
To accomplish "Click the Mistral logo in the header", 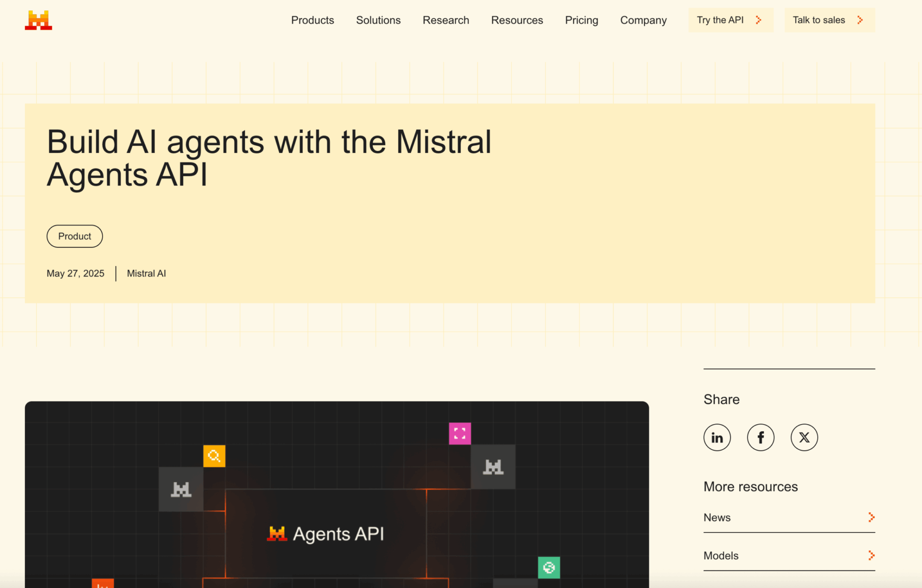I will (x=38, y=20).
